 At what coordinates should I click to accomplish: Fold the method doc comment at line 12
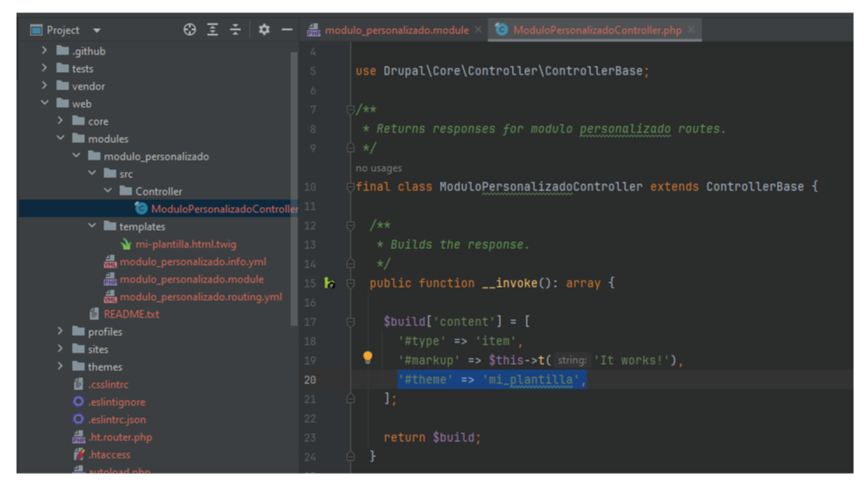click(x=350, y=225)
